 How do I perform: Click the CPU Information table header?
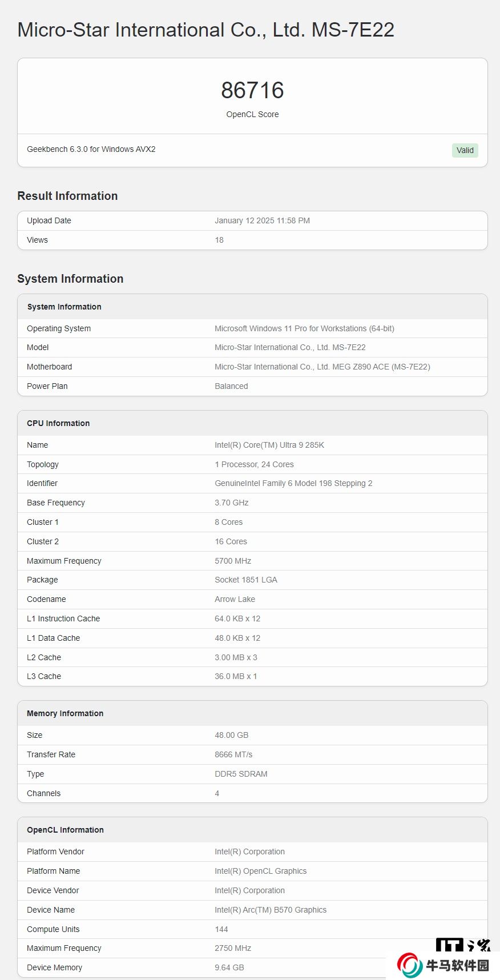[58, 423]
